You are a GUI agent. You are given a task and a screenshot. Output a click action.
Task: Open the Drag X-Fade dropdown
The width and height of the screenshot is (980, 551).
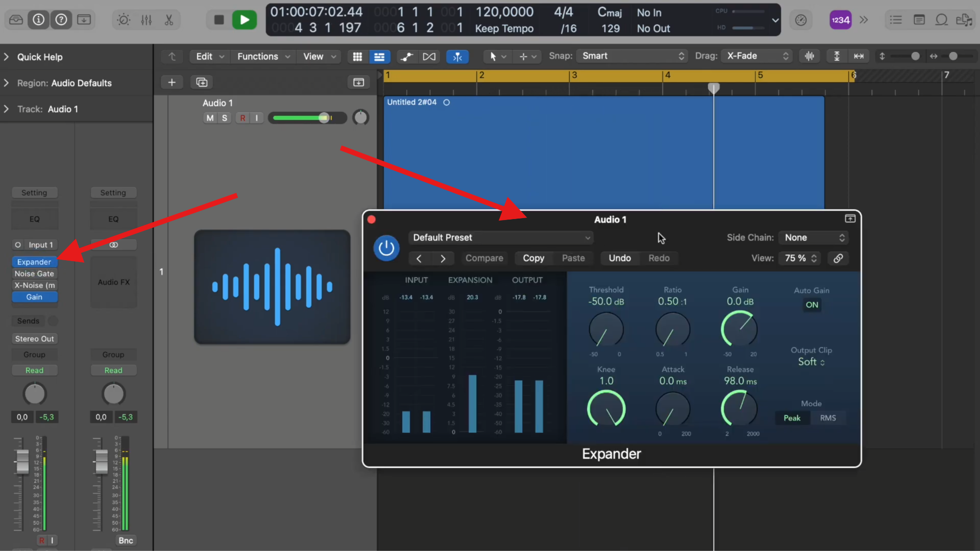757,56
